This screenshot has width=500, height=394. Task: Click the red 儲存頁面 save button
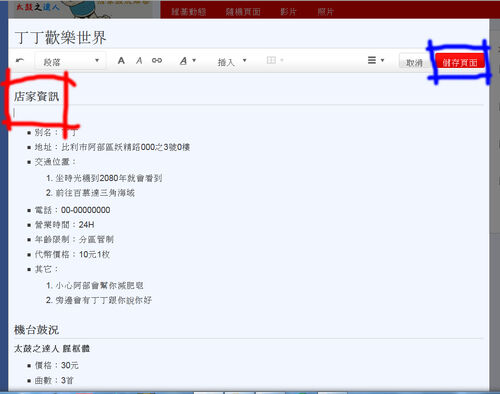coord(460,62)
